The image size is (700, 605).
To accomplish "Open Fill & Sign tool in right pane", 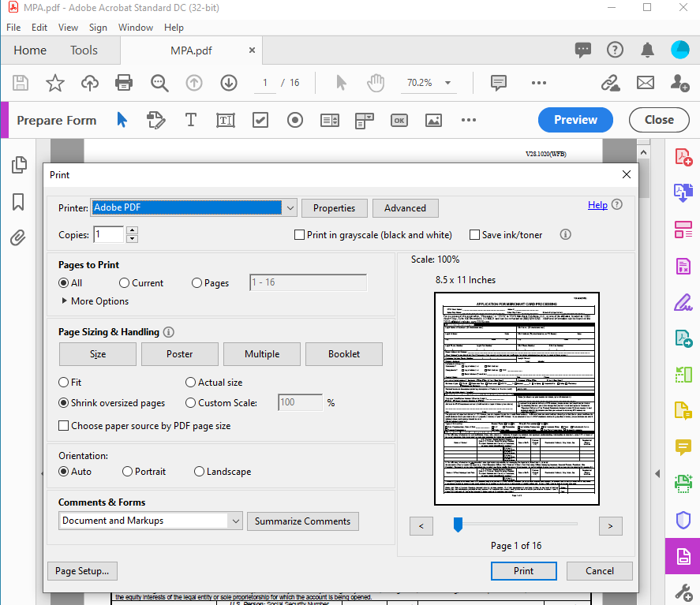I will point(683,303).
